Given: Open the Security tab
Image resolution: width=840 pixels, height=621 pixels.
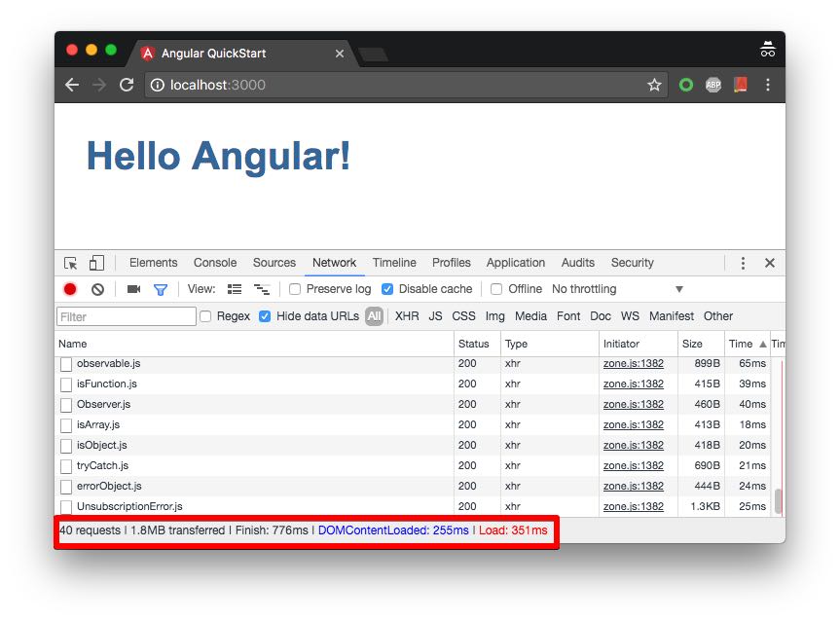Looking at the screenshot, I should click(x=632, y=263).
